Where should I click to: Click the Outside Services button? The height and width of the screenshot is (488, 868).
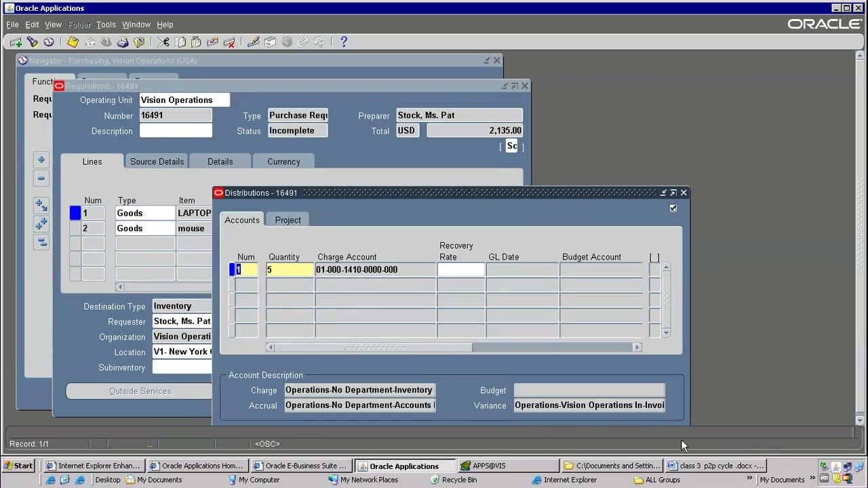(140, 391)
